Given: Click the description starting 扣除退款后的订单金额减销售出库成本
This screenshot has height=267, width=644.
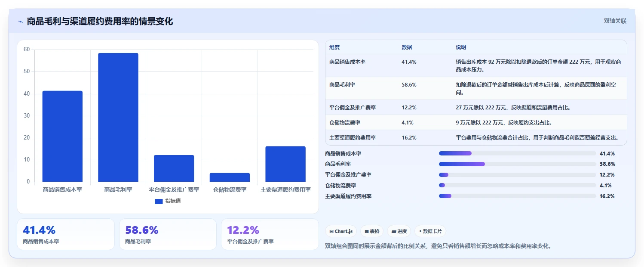Looking at the screenshot, I should pos(536,88).
